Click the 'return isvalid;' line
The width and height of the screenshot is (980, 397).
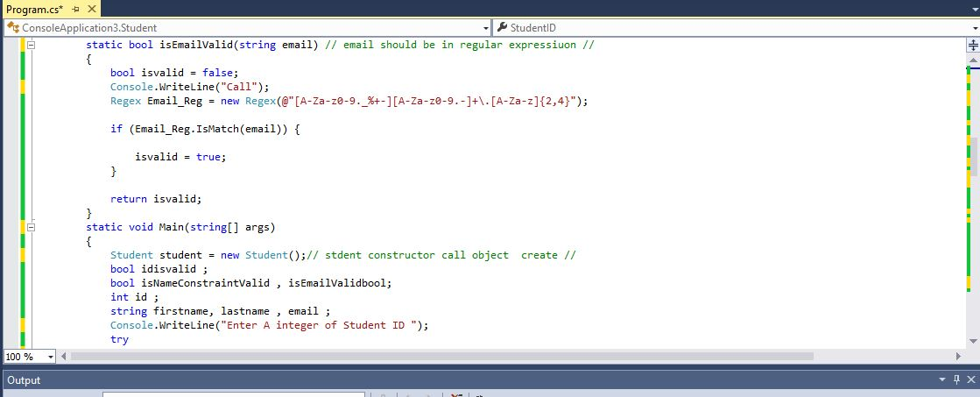pos(156,200)
